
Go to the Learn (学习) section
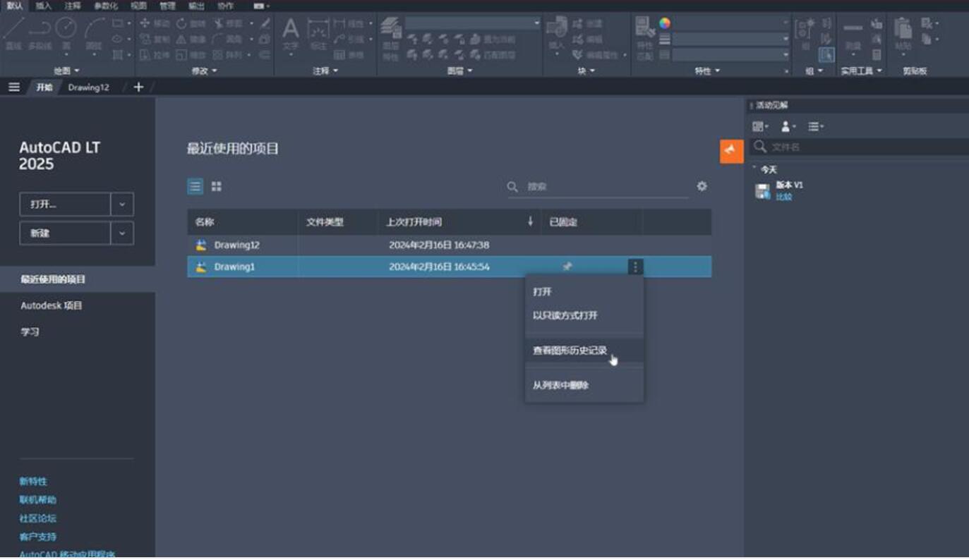[30, 331]
